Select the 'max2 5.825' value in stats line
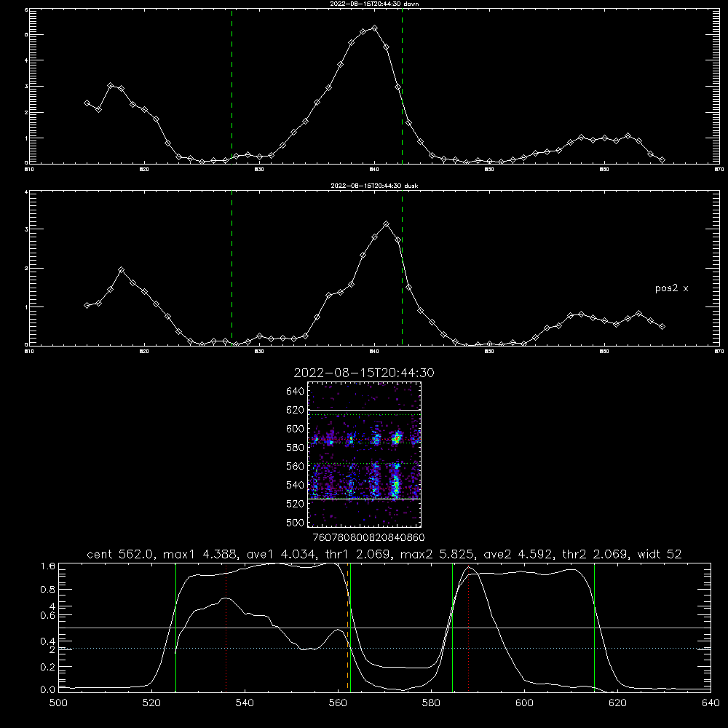Screen dimensions: 728x728 tap(438, 554)
